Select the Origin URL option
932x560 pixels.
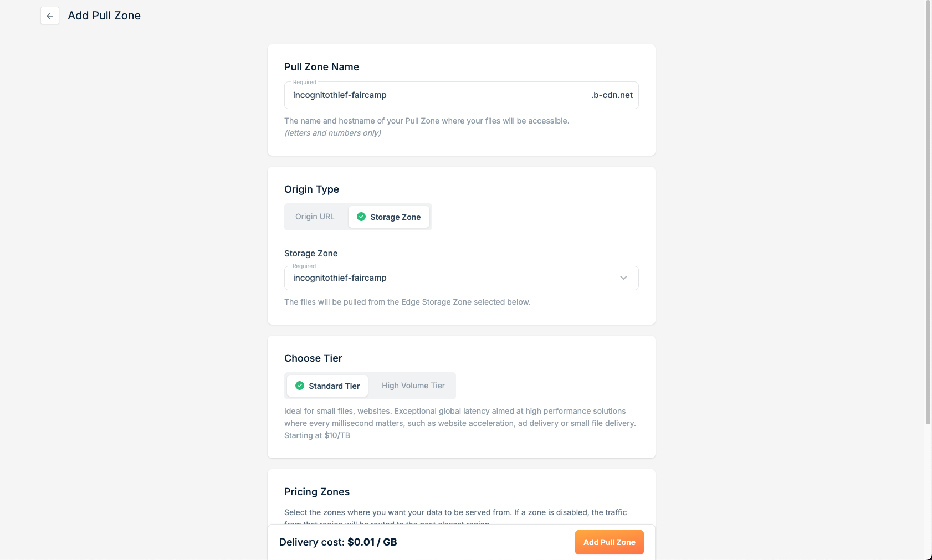[315, 217]
